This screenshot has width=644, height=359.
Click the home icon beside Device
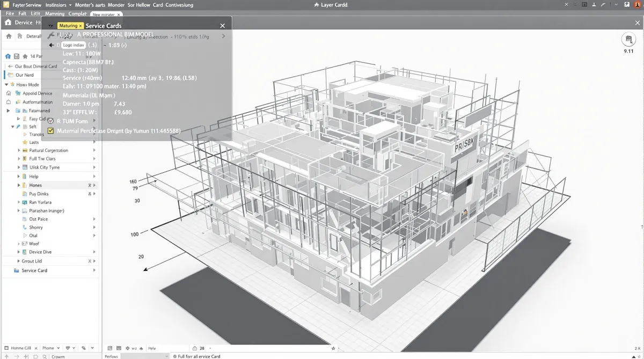tap(8, 23)
